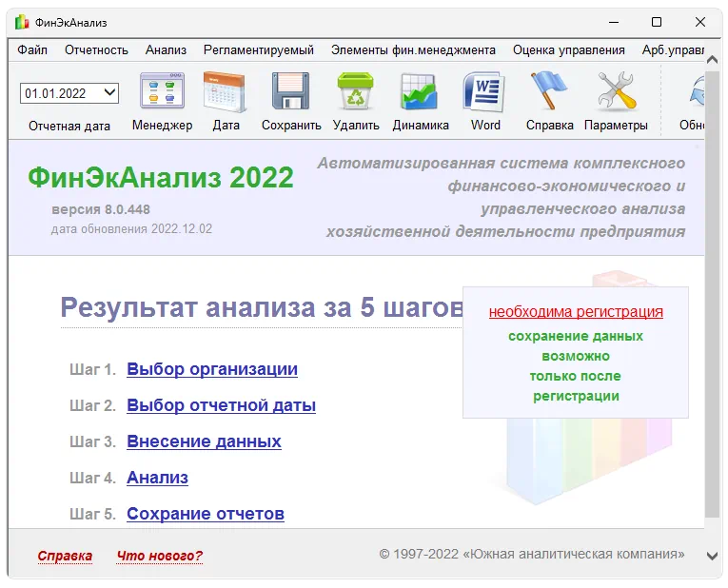
Task: Follow the Выбор организации link
Action: [212, 369]
